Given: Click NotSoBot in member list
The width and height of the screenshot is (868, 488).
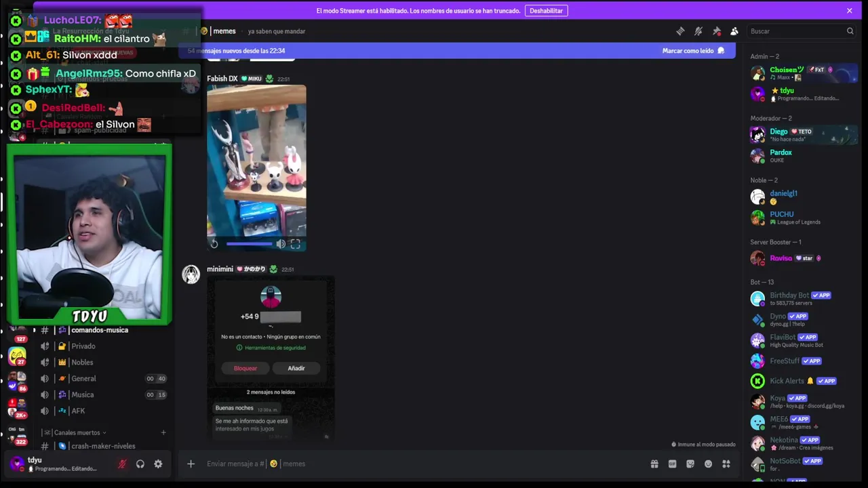Looking at the screenshot, I should 804,464.
